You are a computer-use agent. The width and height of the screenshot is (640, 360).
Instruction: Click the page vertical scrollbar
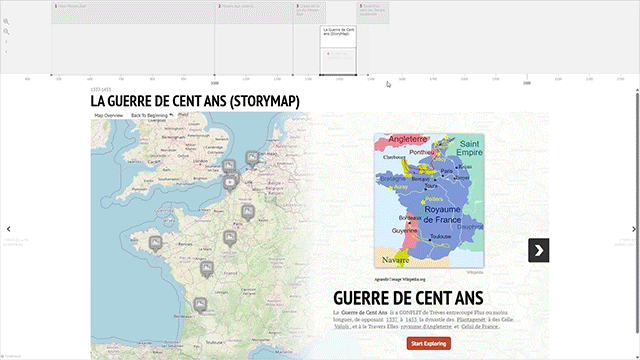637,212
